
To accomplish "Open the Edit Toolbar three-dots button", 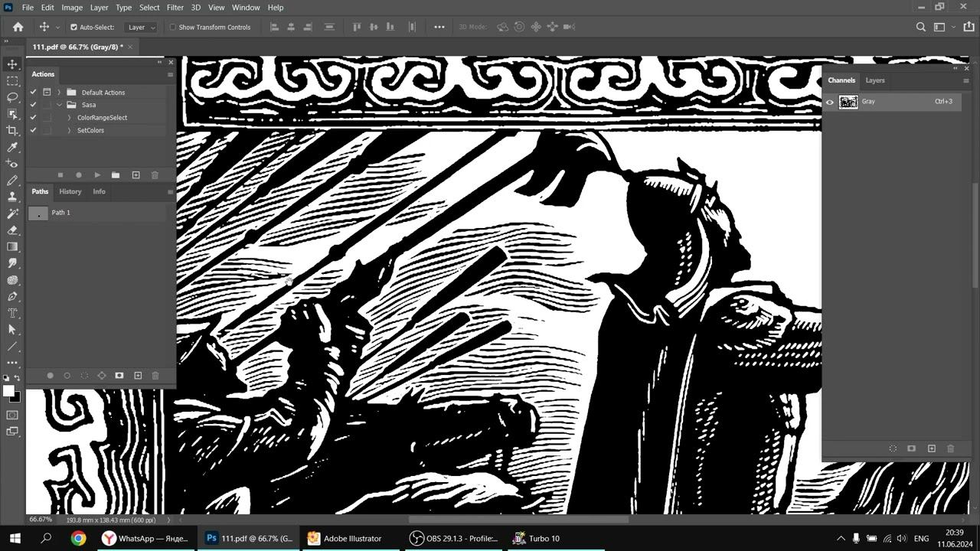I will (12, 363).
